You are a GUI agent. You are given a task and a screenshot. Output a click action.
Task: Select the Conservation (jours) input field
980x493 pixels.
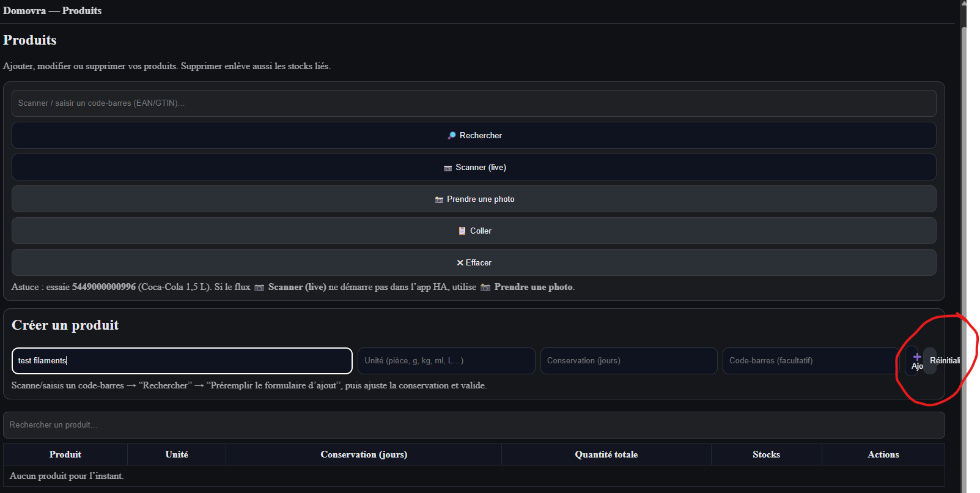click(x=628, y=361)
